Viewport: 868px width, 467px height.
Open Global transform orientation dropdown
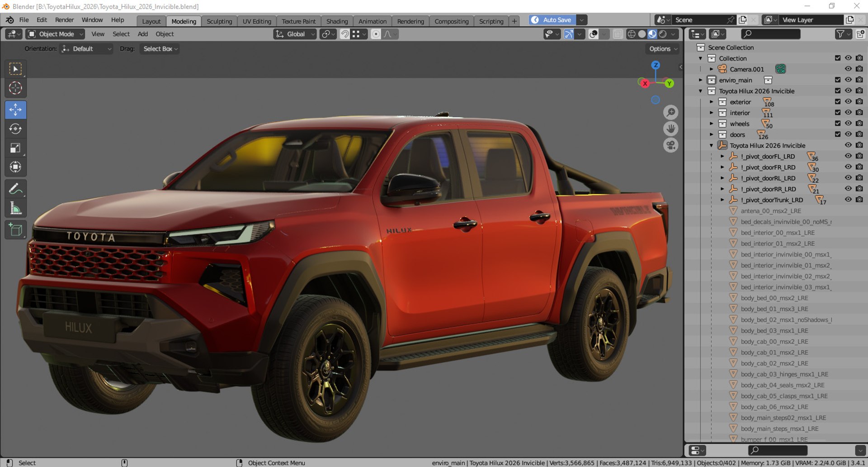point(295,34)
